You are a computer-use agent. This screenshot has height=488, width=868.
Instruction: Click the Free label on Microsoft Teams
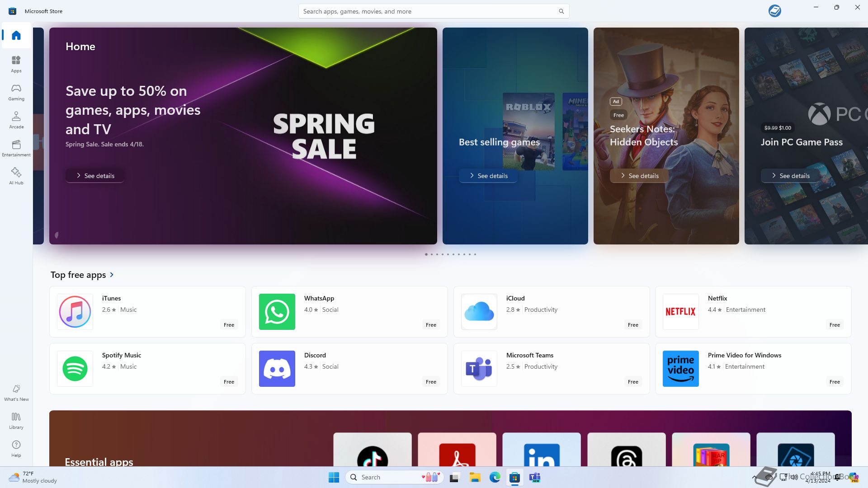click(x=633, y=382)
